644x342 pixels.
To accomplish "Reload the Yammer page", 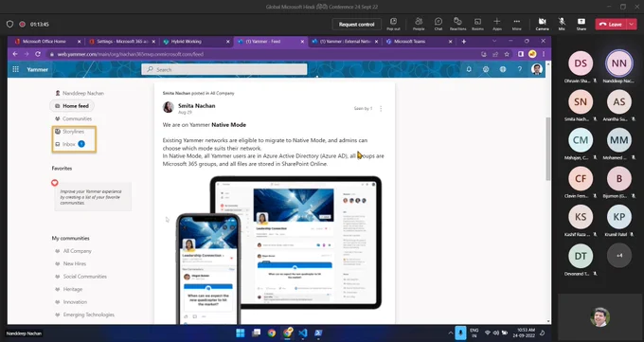I will pos(38,54).
